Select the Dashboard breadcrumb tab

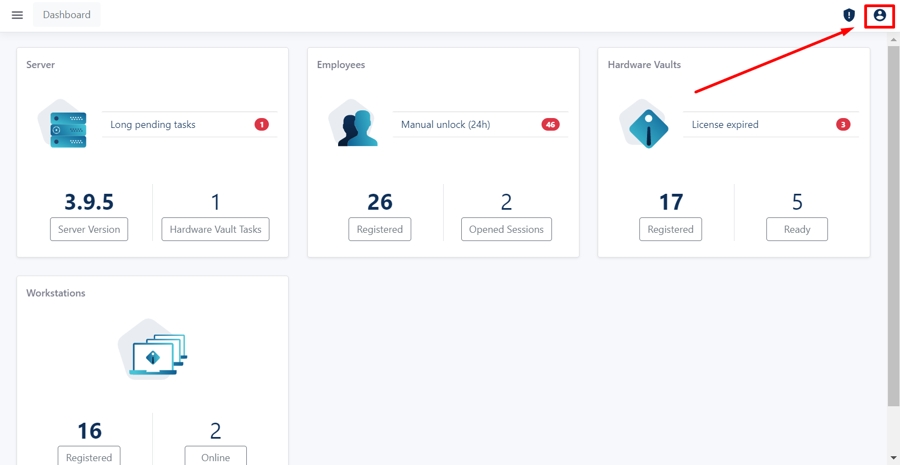coord(67,15)
